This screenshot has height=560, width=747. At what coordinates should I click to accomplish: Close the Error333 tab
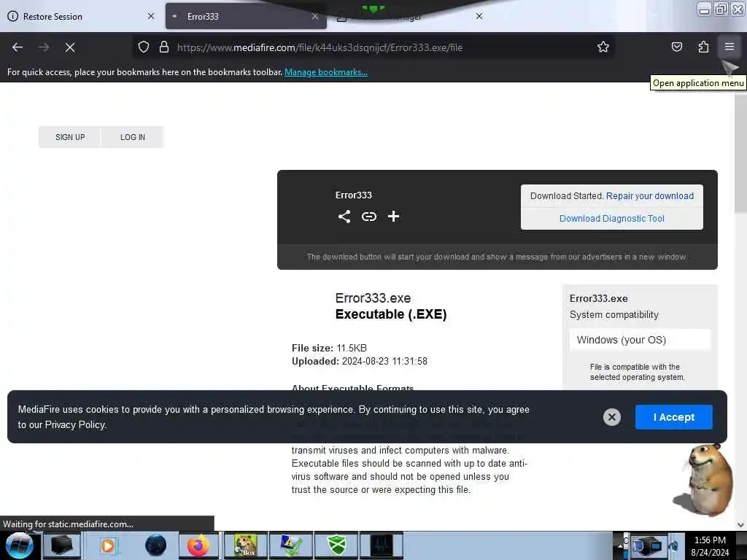point(315,16)
